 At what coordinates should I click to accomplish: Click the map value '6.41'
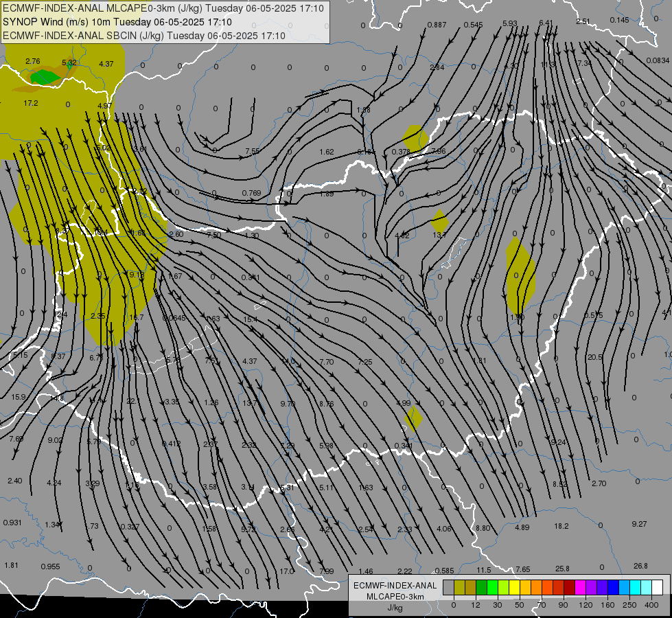coord(546,22)
